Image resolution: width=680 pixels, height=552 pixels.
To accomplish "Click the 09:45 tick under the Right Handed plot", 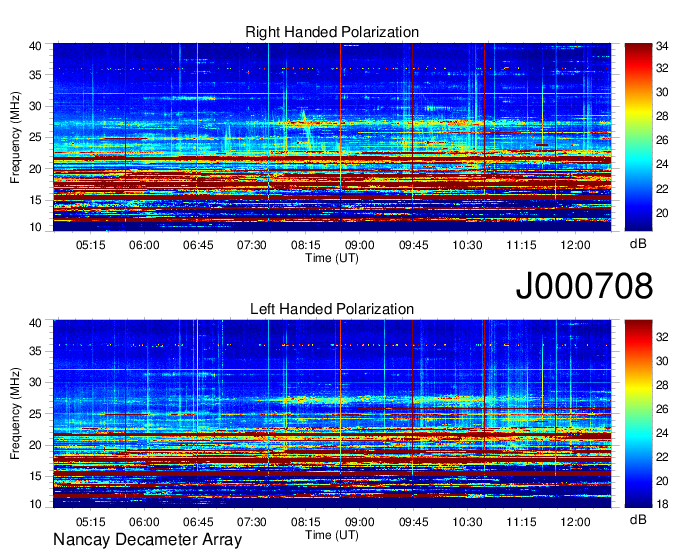I will [x=414, y=245].
